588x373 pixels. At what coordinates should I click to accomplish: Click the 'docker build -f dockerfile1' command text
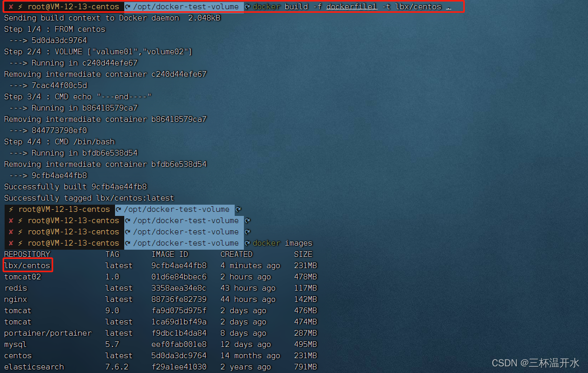tap(314, 7)
